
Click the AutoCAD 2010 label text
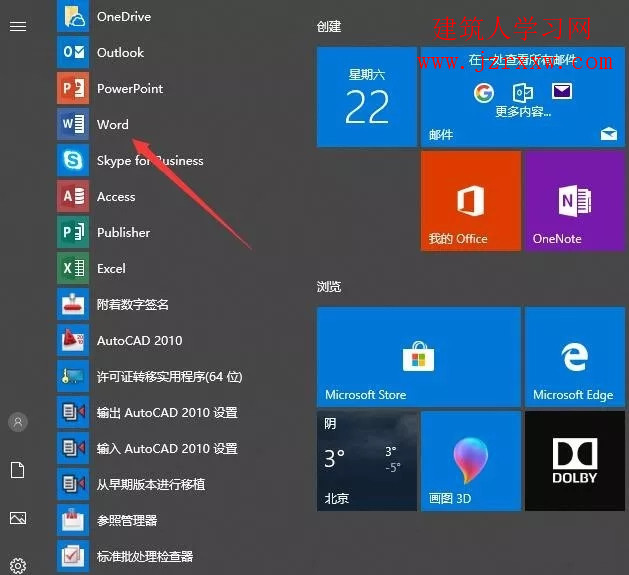(140, 341)
